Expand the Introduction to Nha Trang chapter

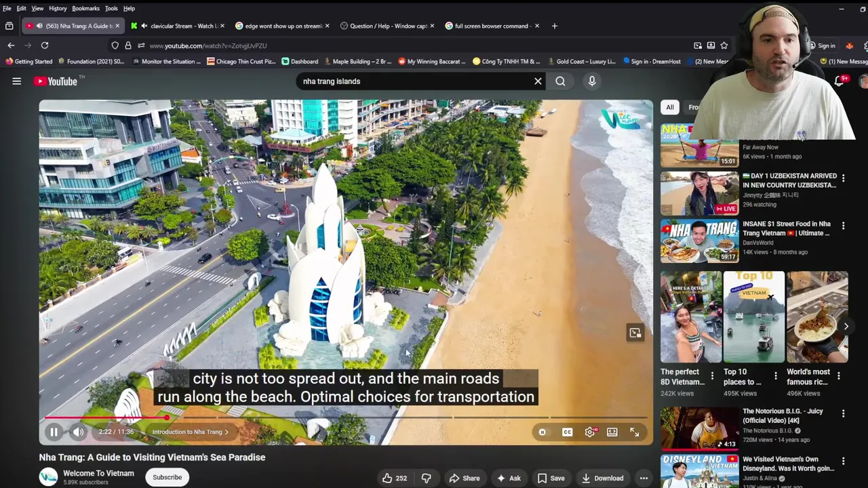pos(190,432)
